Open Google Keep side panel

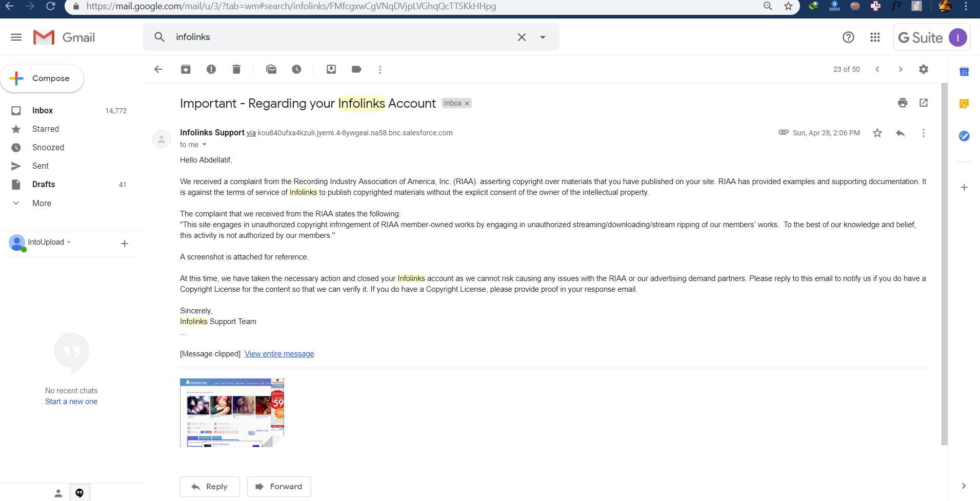(x=964, y=104)
